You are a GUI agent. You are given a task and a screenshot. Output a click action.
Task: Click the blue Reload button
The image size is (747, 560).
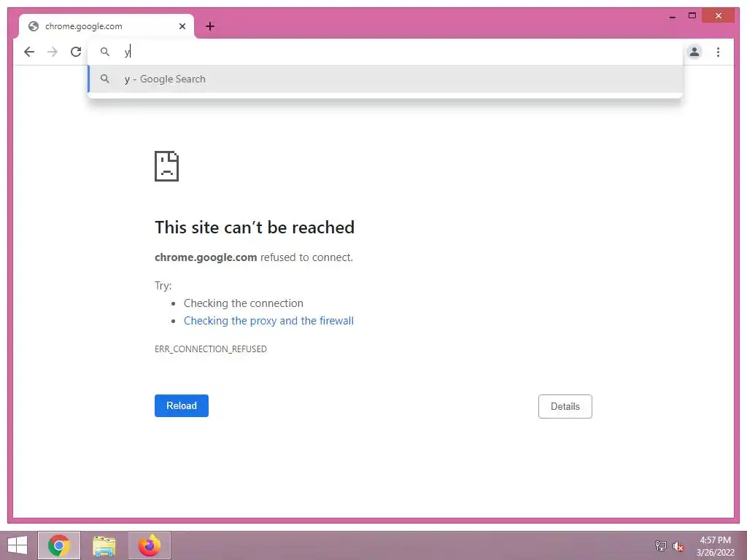tap(182, 405)
